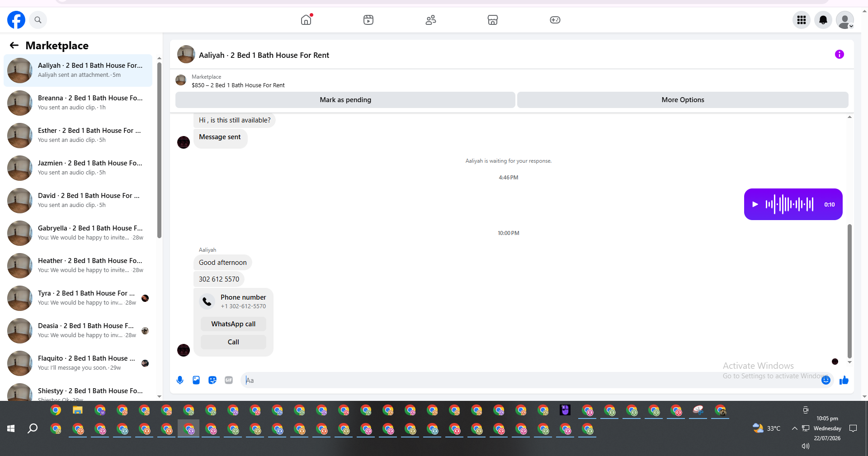Click the back arrow beside Marketplace
This screenshot has height=456, width=868.
[x=14, y=45]
